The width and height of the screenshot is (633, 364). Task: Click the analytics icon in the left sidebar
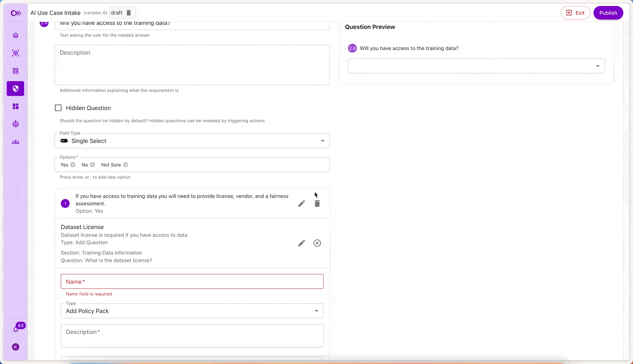15,124
